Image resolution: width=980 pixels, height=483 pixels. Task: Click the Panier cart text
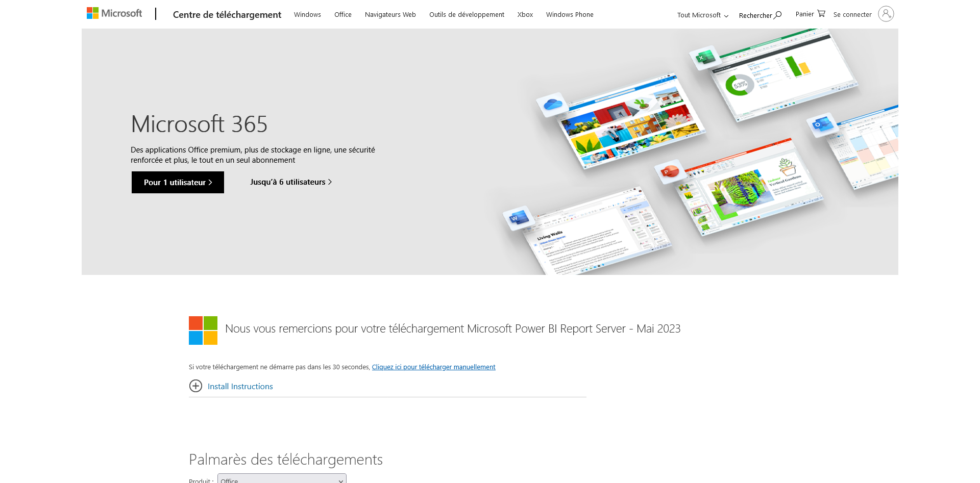click(x=805, y=14)
